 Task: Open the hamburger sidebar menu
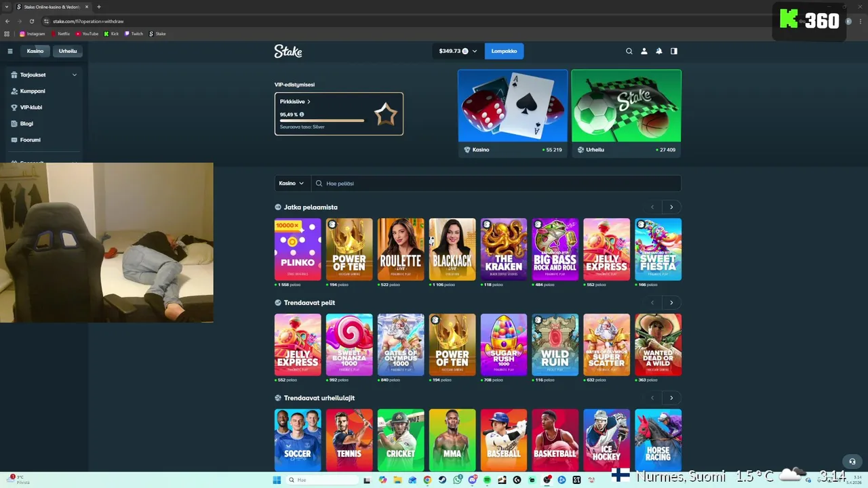click(x=10, y=51)
